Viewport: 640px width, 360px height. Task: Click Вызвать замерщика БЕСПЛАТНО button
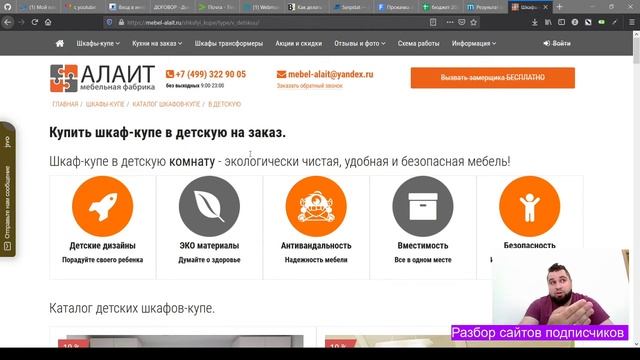pos(493,78)
